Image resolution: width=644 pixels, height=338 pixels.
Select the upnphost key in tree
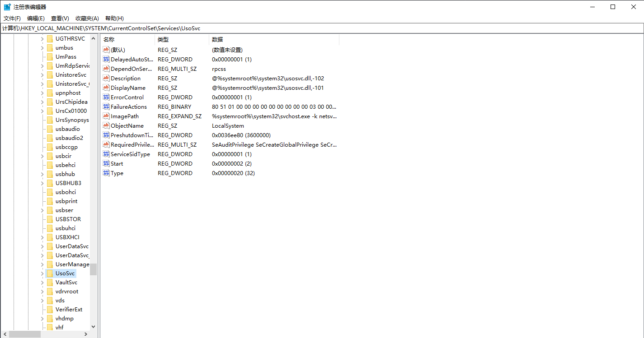[68, 93]
